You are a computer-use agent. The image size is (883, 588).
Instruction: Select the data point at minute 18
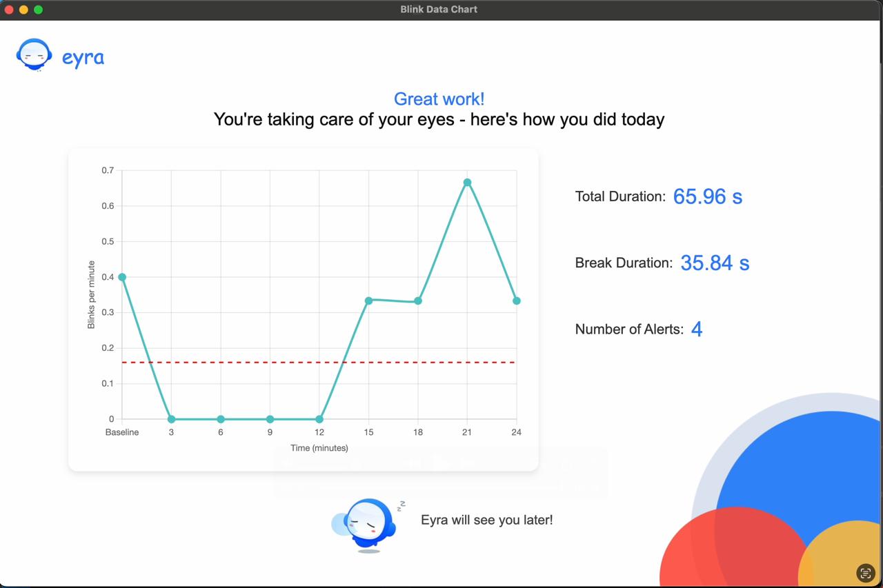click(x=418, y=301)
